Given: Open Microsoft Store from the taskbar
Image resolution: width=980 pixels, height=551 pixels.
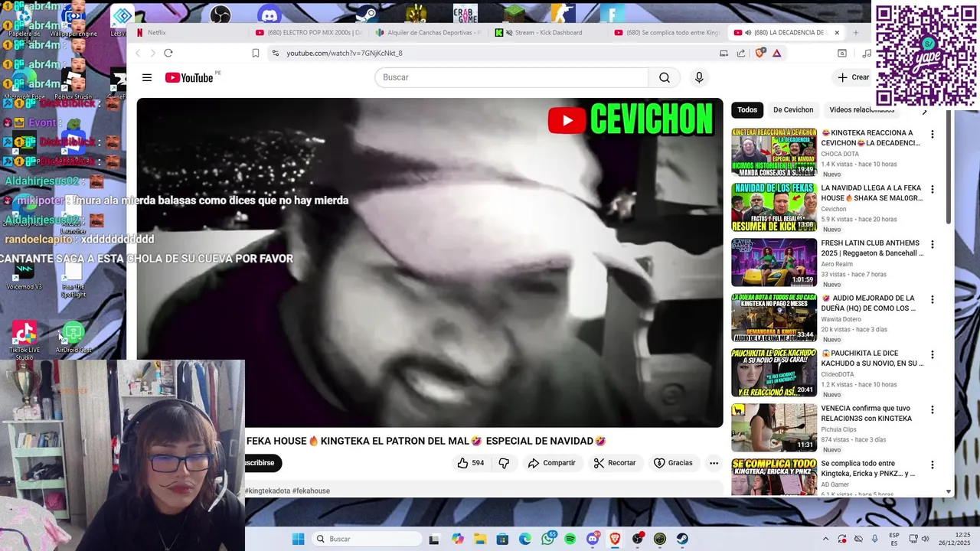Looking at the screenshot, I should pos(502,539).
